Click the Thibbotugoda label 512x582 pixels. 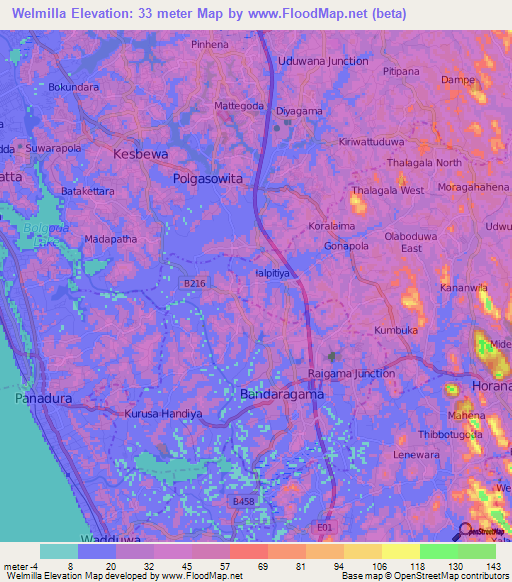coord(450,435)
